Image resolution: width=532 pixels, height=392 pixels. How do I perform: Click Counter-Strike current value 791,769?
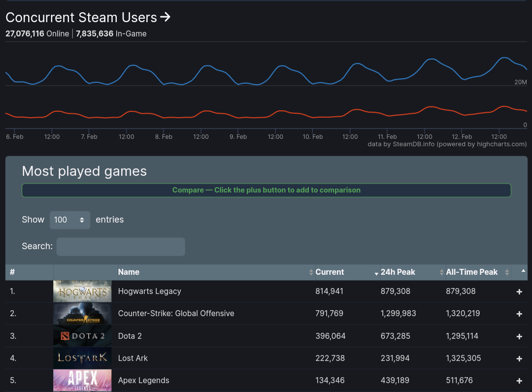pyautogui.click(x=330, y=313)
